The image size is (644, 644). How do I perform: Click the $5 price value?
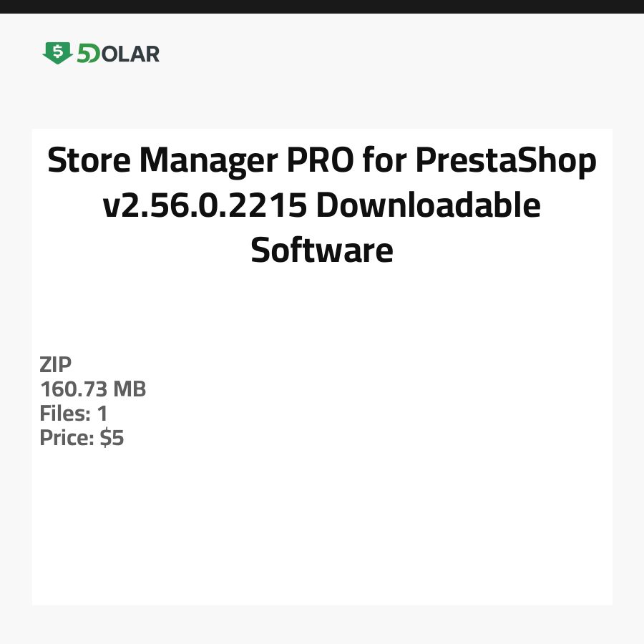pos(112,438)
